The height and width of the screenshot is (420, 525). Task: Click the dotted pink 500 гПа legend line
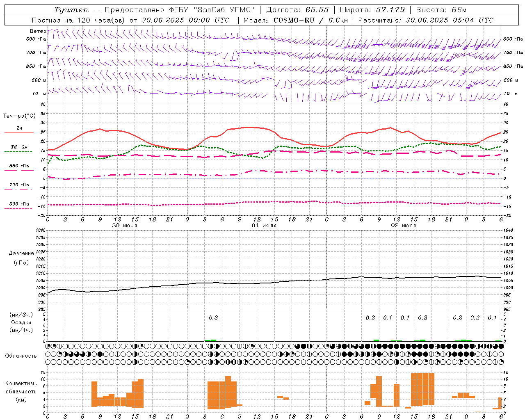point(19,208)
